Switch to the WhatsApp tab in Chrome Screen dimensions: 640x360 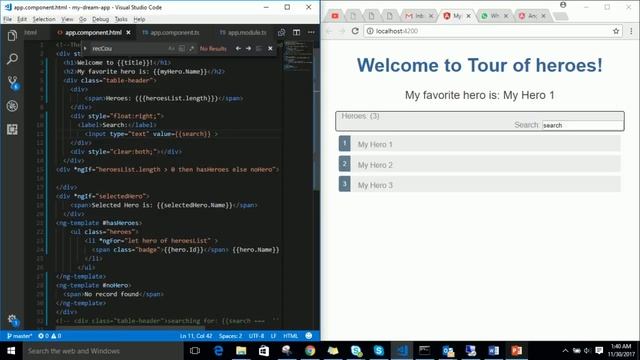point(494,16)
